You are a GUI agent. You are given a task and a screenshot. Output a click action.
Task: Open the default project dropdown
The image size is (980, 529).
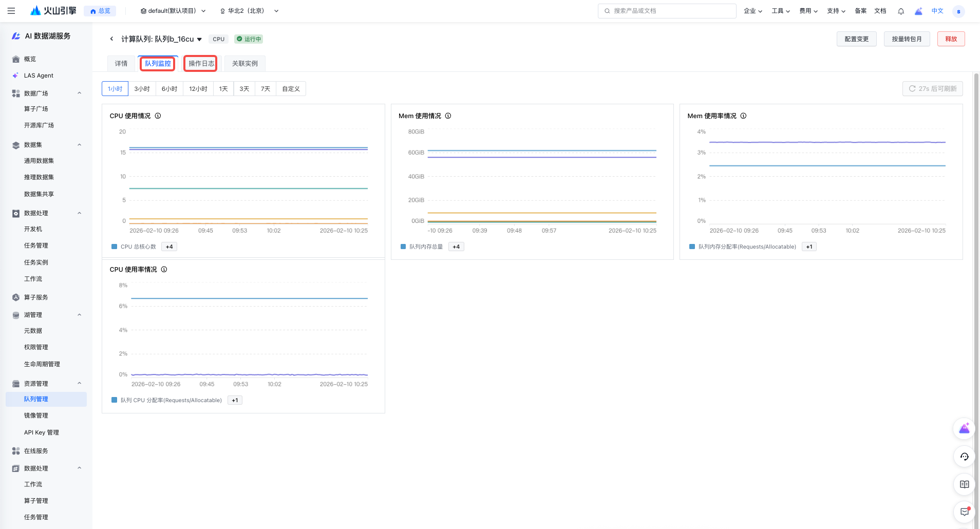click(173, 11)
